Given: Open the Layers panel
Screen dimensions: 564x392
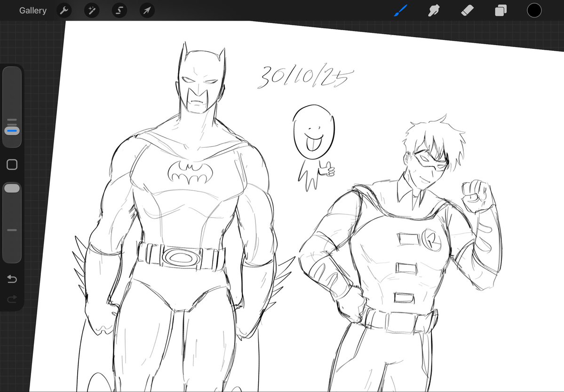Looking at the screenshot, I should click(x=500, y=10).
